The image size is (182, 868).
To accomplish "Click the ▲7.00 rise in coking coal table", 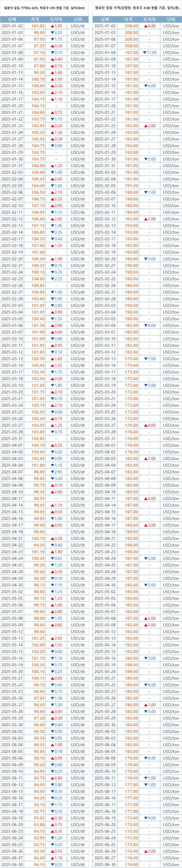I will (150, 459).
